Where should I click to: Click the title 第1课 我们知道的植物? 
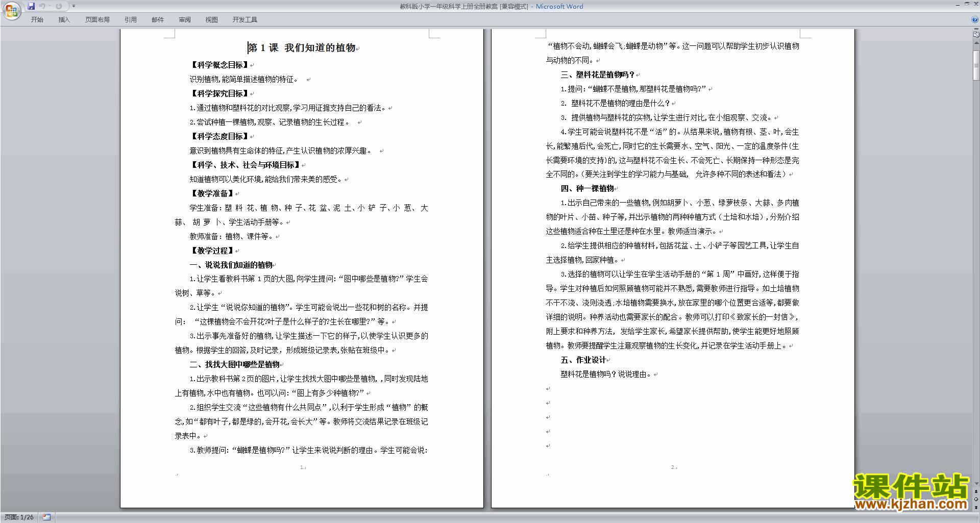(302, 47)
